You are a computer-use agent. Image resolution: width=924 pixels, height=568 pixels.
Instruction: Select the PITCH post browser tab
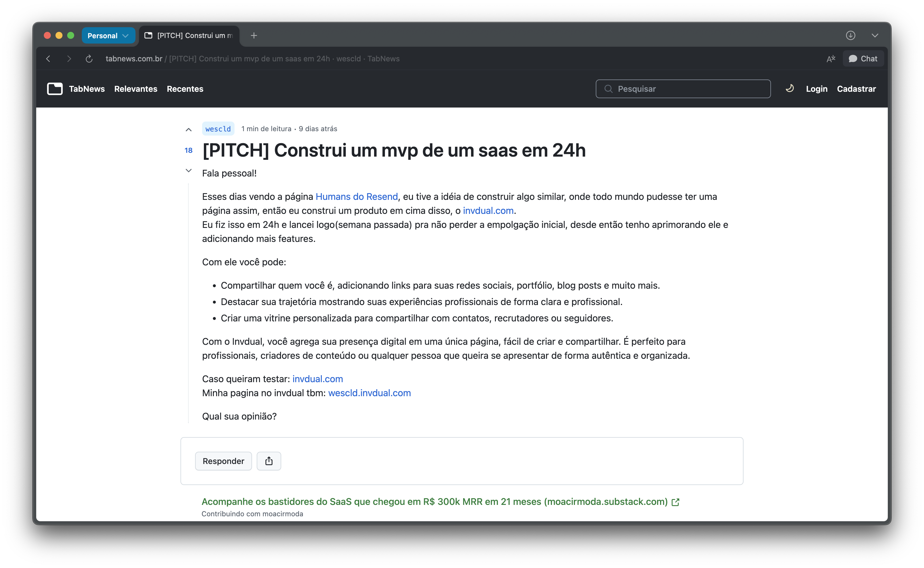click(190, 35)
